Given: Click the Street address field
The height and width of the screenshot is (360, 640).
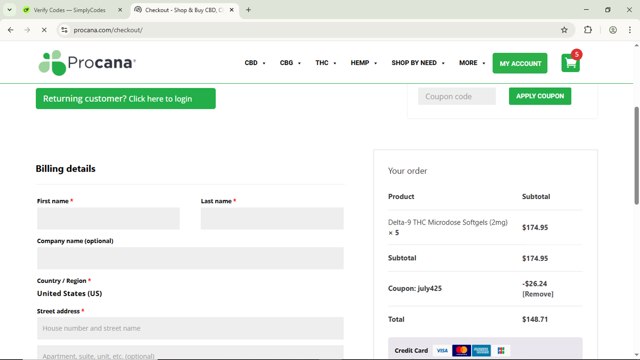Looking at the screenshot, I should tap(190, 328).
